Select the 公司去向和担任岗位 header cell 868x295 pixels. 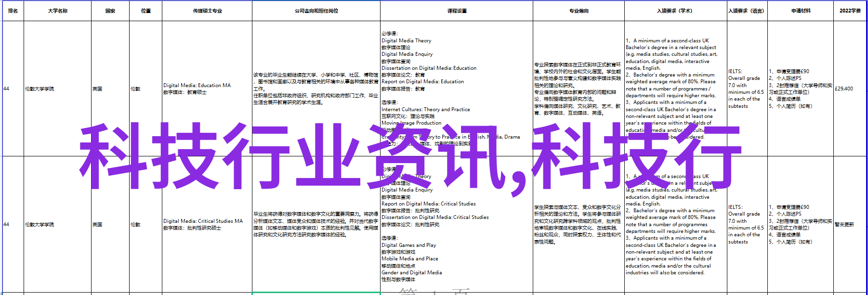click(316, 11)
